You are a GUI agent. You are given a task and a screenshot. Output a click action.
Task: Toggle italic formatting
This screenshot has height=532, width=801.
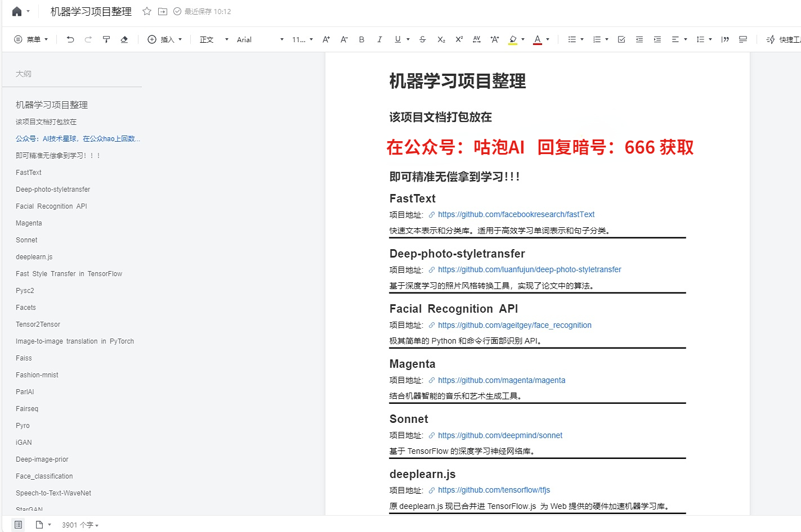380,39
